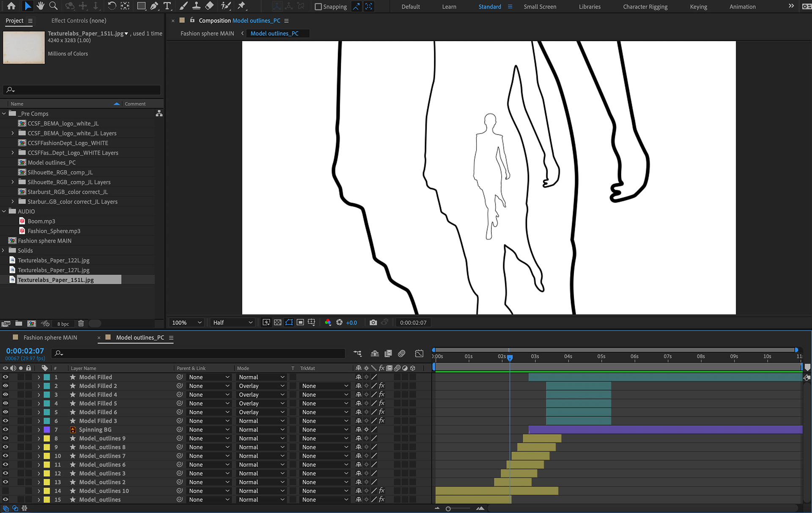Select the Pen tool
812x513 pixels.
(154, 6)
